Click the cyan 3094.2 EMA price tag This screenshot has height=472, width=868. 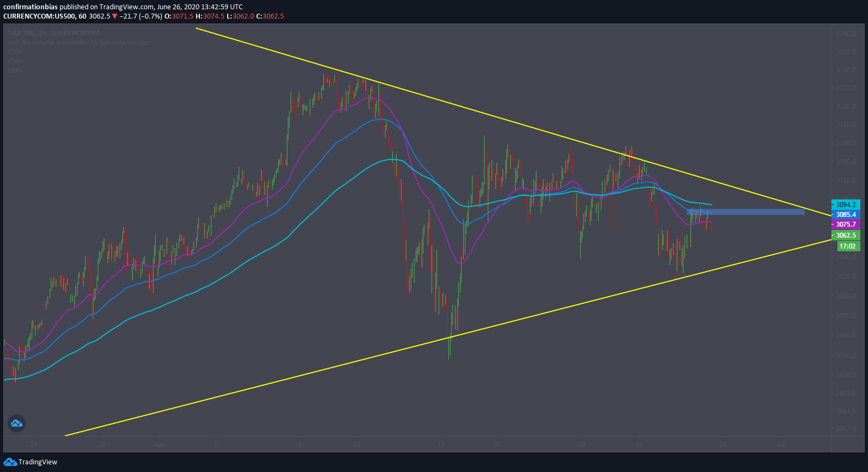[846, 205]
